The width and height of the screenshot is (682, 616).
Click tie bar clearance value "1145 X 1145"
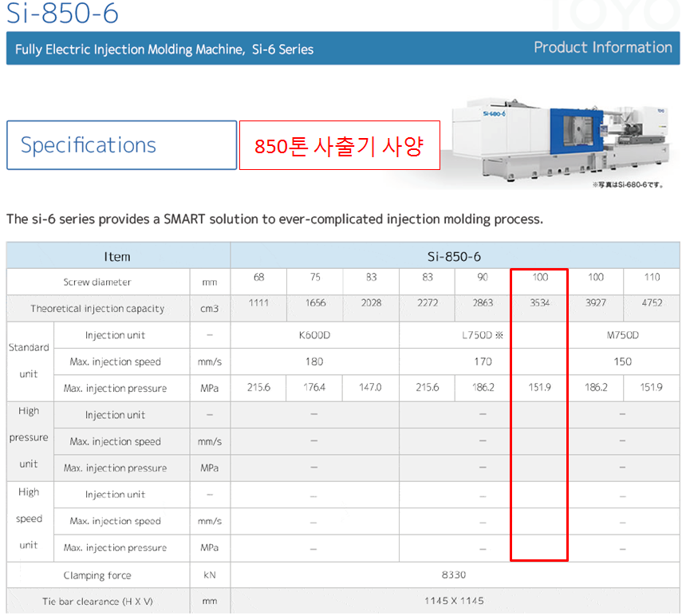454,601
